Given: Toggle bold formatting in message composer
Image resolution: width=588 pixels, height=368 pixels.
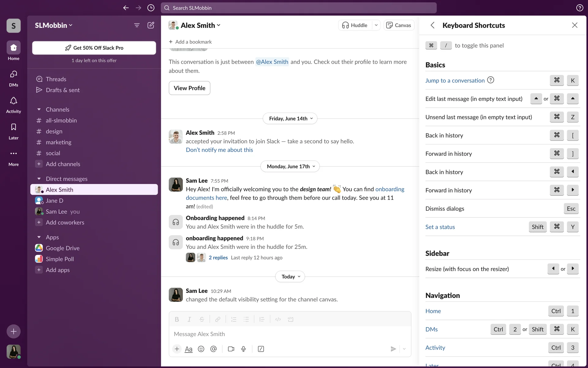Looking at the screenshot, I should (177, 319).
